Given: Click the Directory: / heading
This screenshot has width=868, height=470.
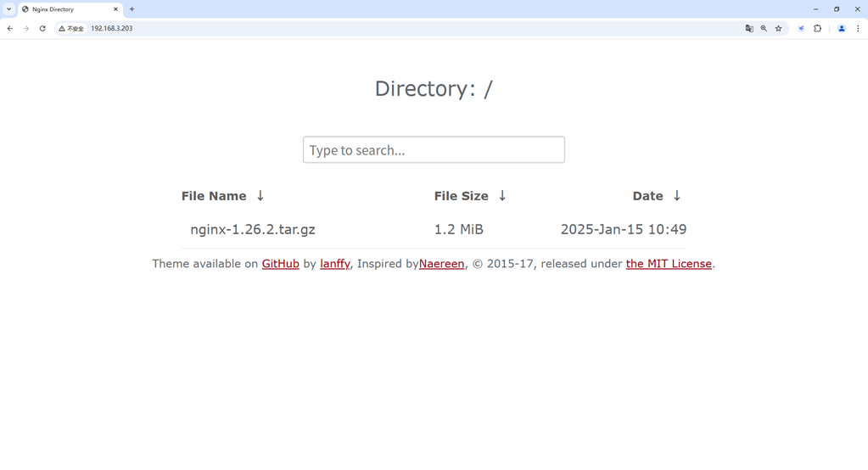Looking at the screenshot, I should coord(434,88).
